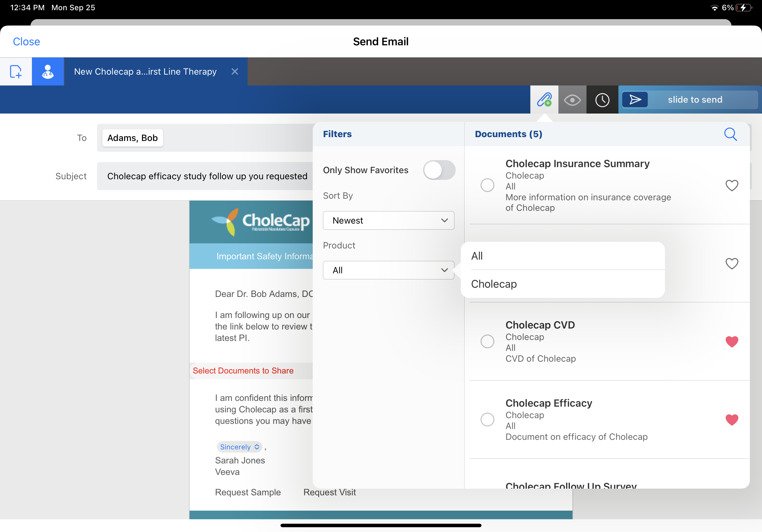762x532 pixels.
Task: Toggle Only Show Favorites switch
Action: pyautogui.click(x=439, y=170)
